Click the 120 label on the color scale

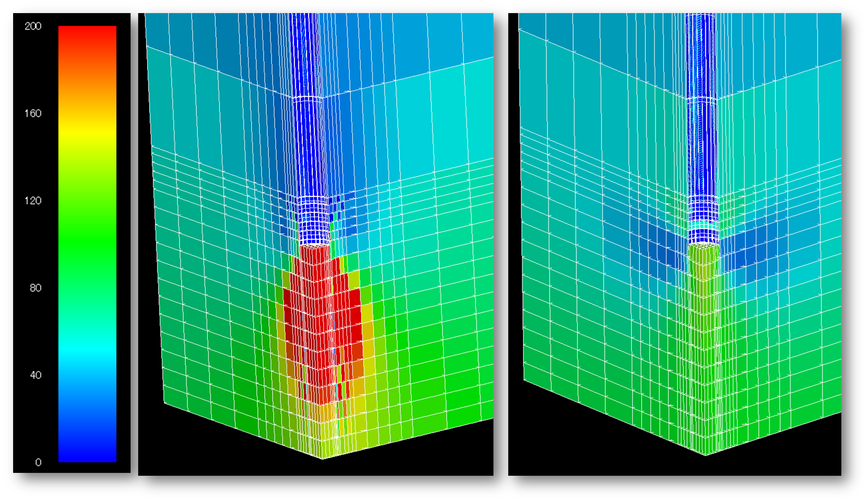coord(33,201)
